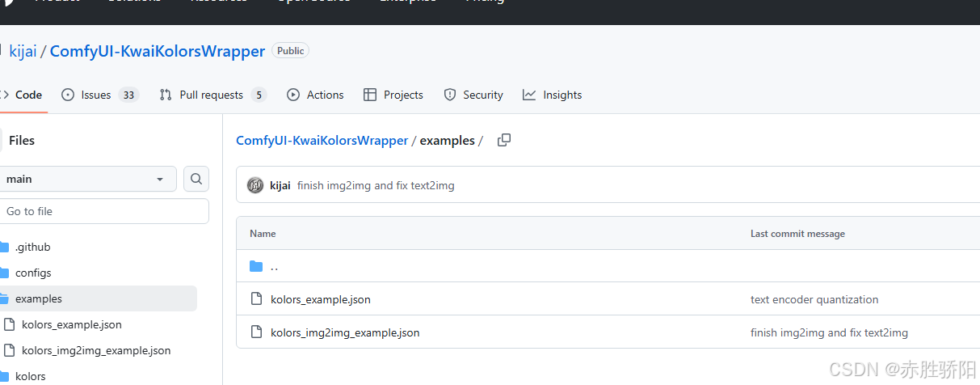Copy the path with the copy icon
This screenshot has width=980, height=385.
coord(504,140)
